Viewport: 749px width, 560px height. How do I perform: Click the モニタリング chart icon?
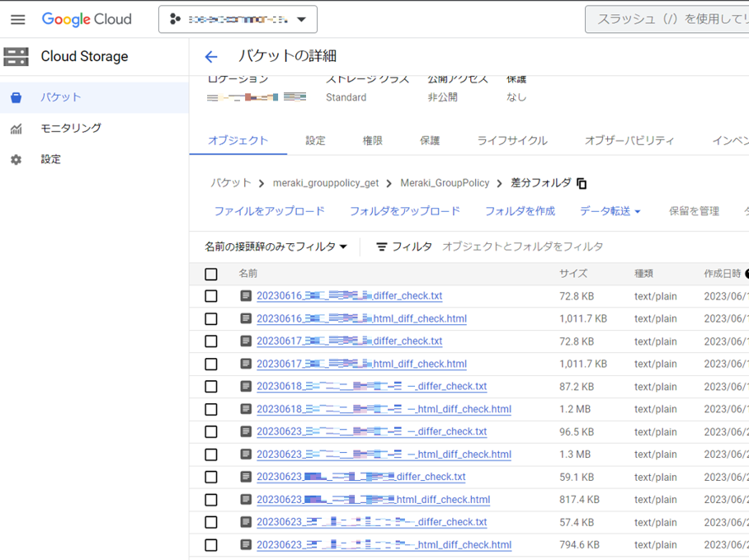coord(16,129)
